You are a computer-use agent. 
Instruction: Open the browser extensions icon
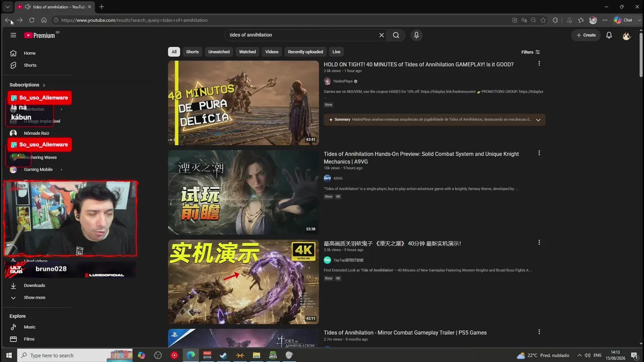[555, 20]
